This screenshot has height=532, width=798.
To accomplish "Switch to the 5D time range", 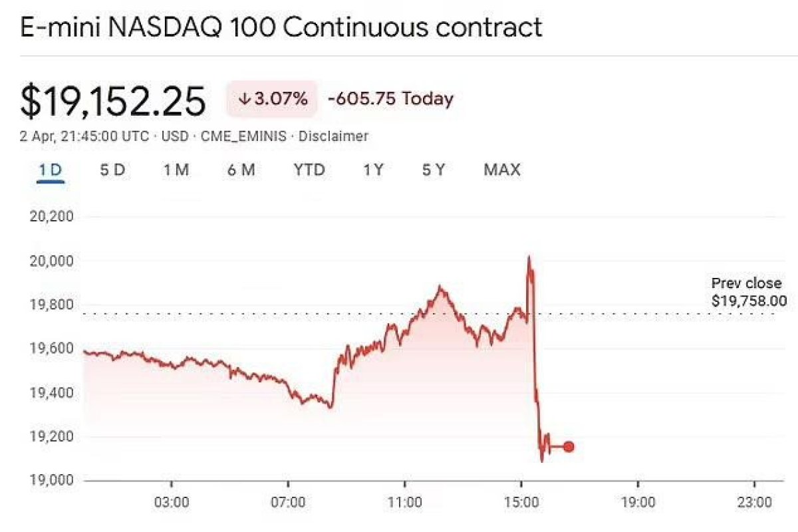I will (x=112, y=170).
